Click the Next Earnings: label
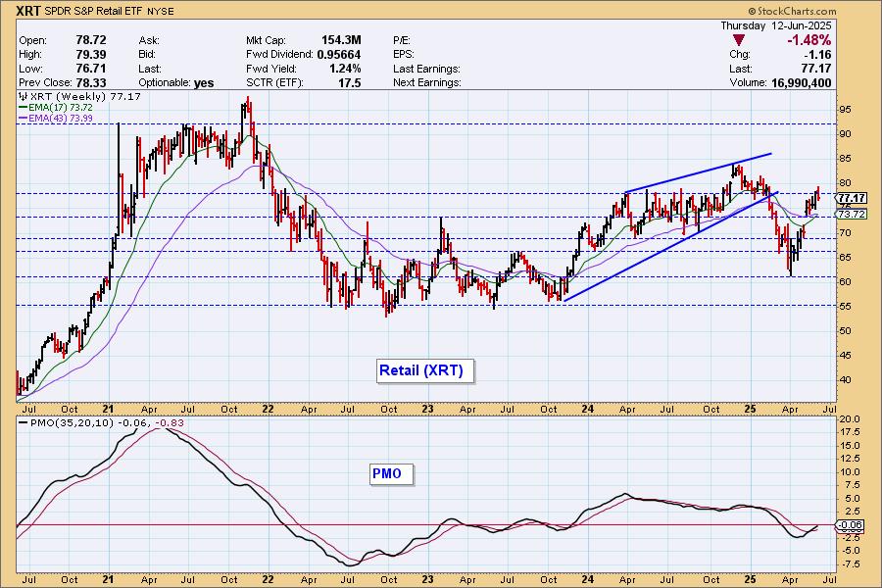This screenshot has height=588, width=882. point(427,82)
